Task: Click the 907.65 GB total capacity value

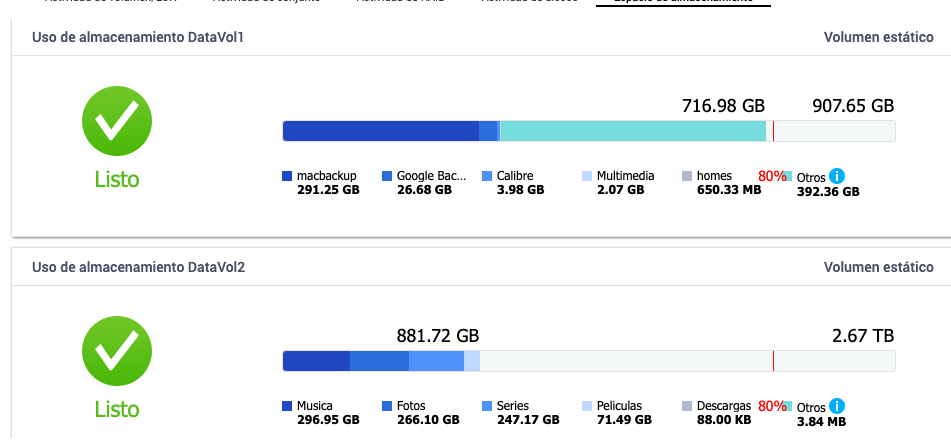Action: click(x=852, y=105)
